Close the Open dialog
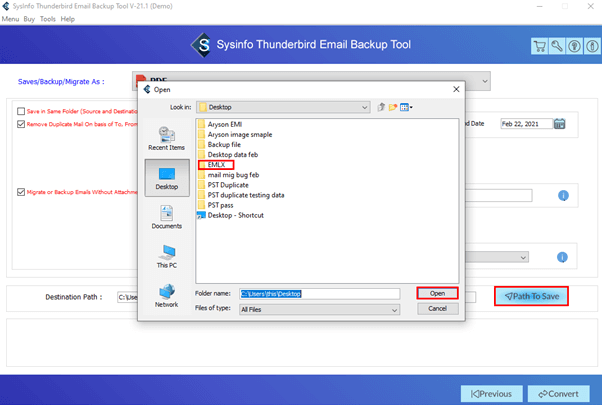This screenshot has height=405, width=602. 456,89
